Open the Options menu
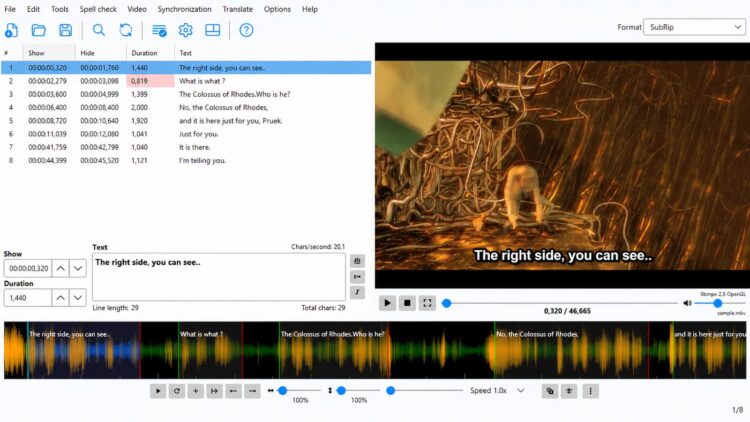750x422 pixels. (x=277, y=9)
